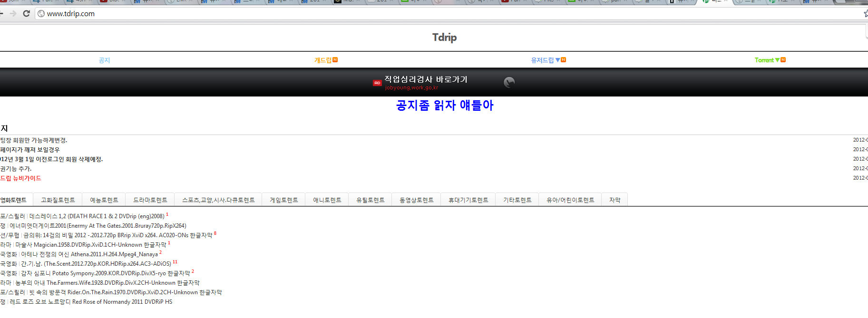Click the orange N badge beside Torrent
The height and width of the screenshot is (318, 868).
(783, 60)
